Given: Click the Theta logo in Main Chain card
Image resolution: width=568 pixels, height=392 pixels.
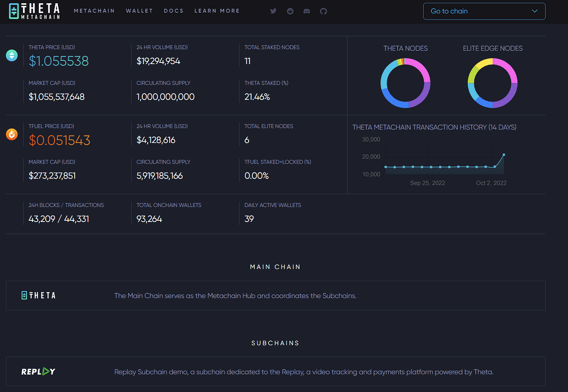Looking at the screenshot, I should (39, 295).
